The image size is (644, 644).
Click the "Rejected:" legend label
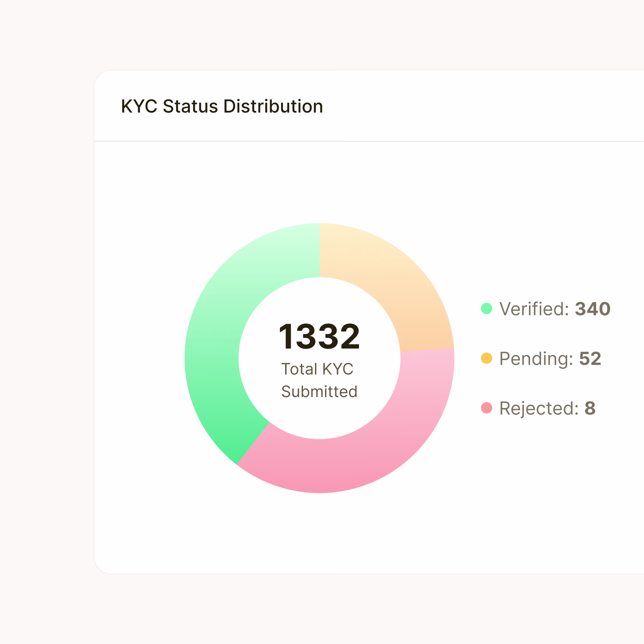point(539,408)
